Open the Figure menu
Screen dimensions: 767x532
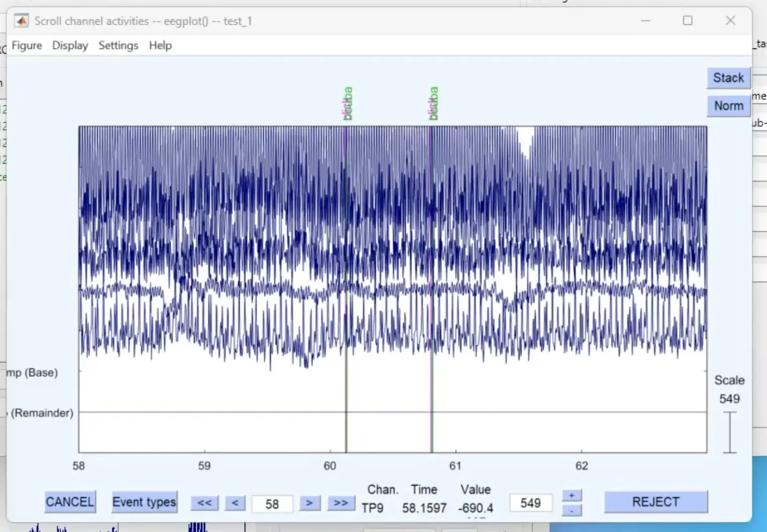pyautogui.click(x=27, y=45)
